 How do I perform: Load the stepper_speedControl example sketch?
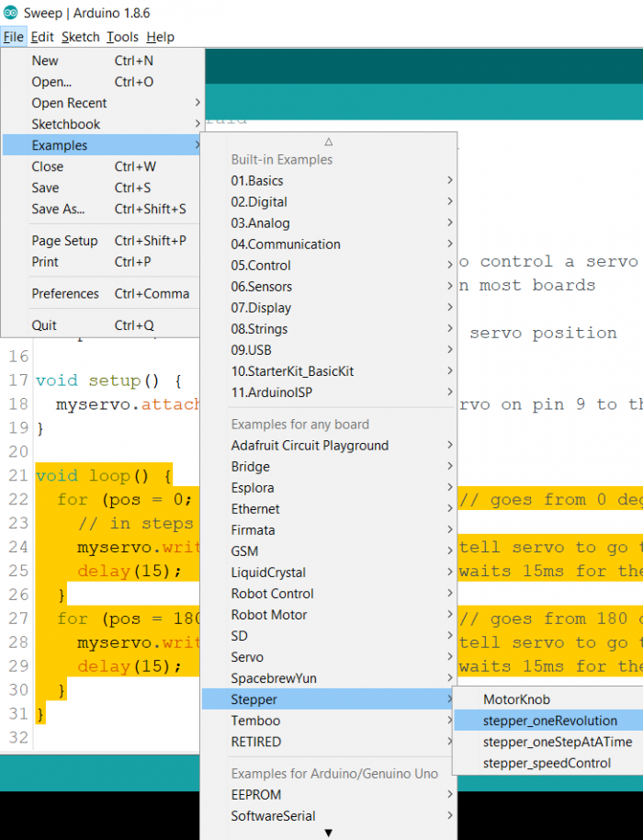coord(548,763)
